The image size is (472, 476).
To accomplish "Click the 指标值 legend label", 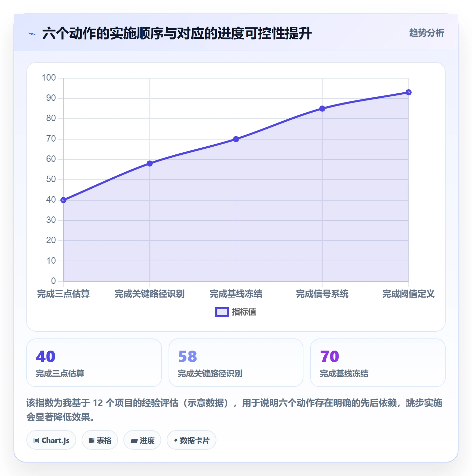I will [244, 312].
